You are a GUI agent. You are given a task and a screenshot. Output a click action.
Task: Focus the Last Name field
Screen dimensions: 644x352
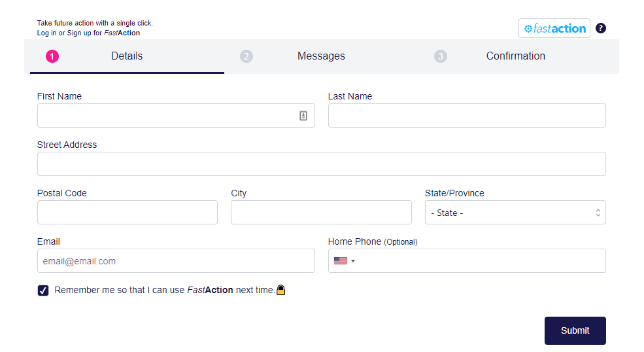[467, 116]
